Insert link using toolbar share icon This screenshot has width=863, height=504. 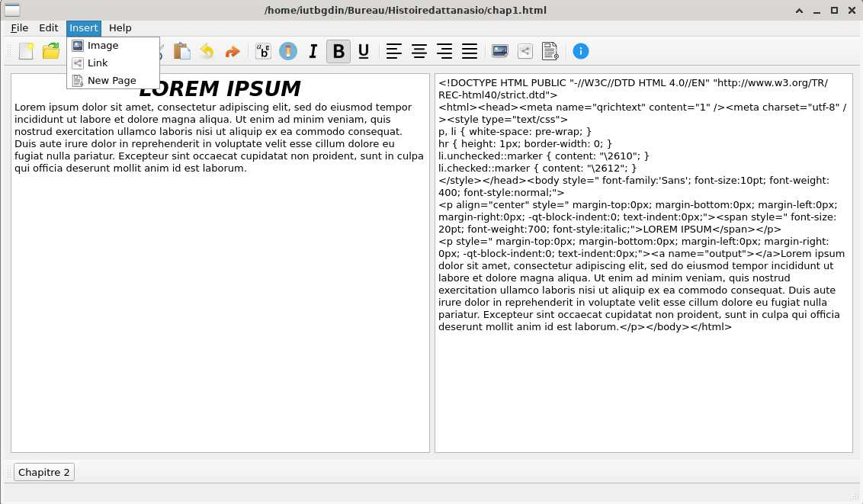tap(525, 51)
